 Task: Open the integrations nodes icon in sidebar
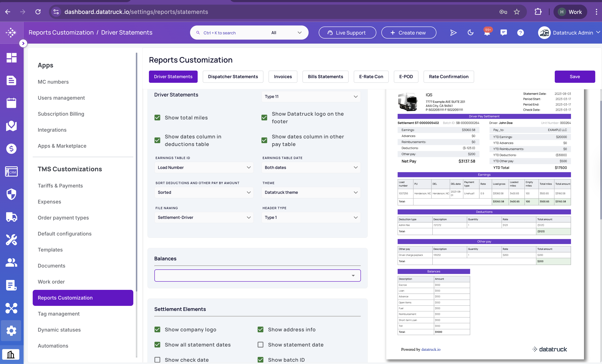(x=11, y=308)
